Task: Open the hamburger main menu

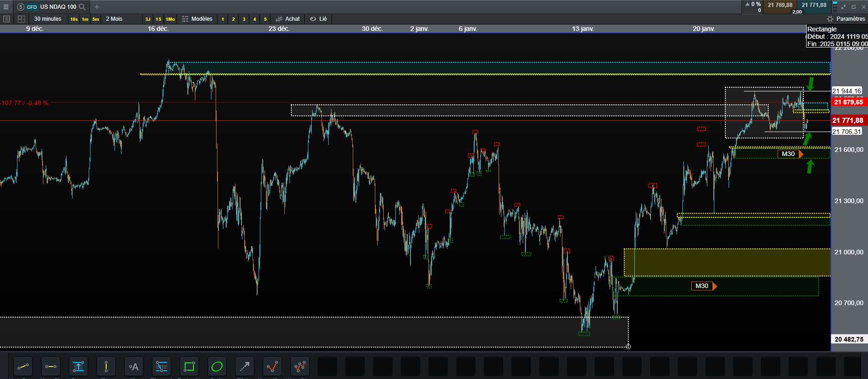Action: tap(6, 7)
